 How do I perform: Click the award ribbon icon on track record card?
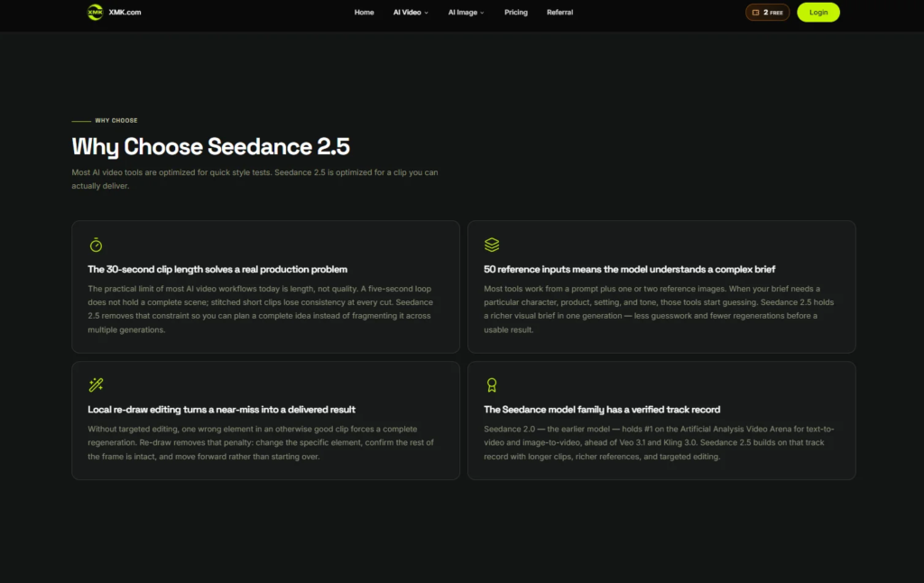click(x=492, y=385)
